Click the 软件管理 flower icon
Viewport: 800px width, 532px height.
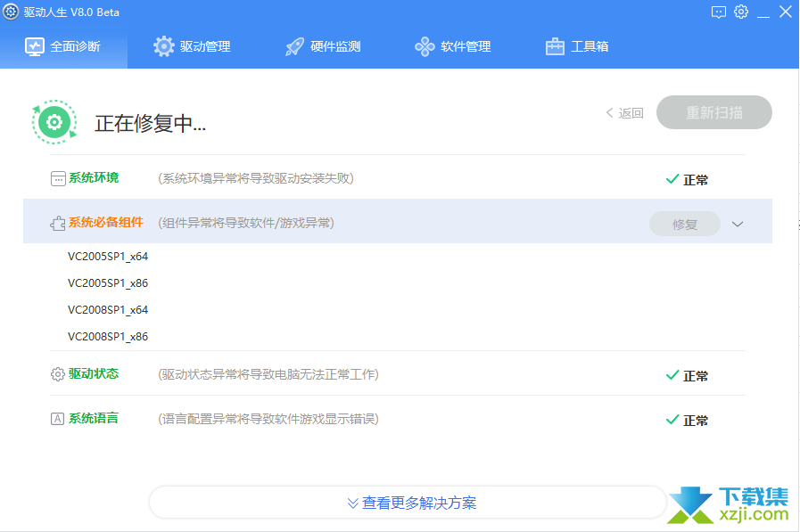425,46
